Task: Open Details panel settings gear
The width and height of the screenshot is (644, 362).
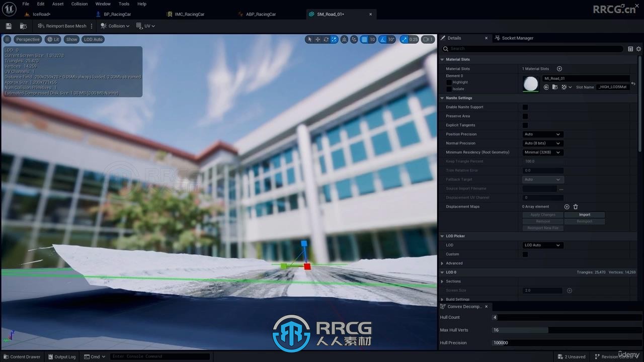Action: pos(638,49)
